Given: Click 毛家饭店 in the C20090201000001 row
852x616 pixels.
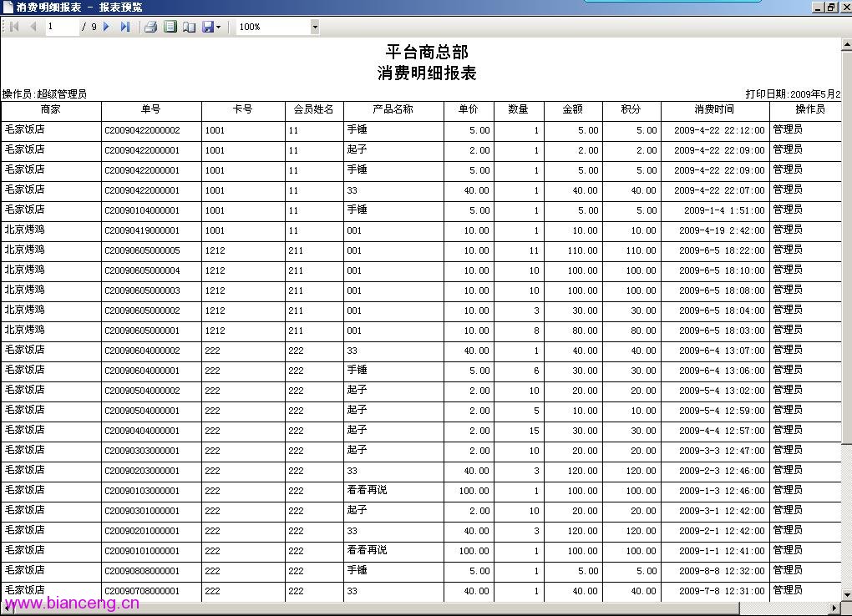Looking at the screenshot, I should [x=25, y=530].
